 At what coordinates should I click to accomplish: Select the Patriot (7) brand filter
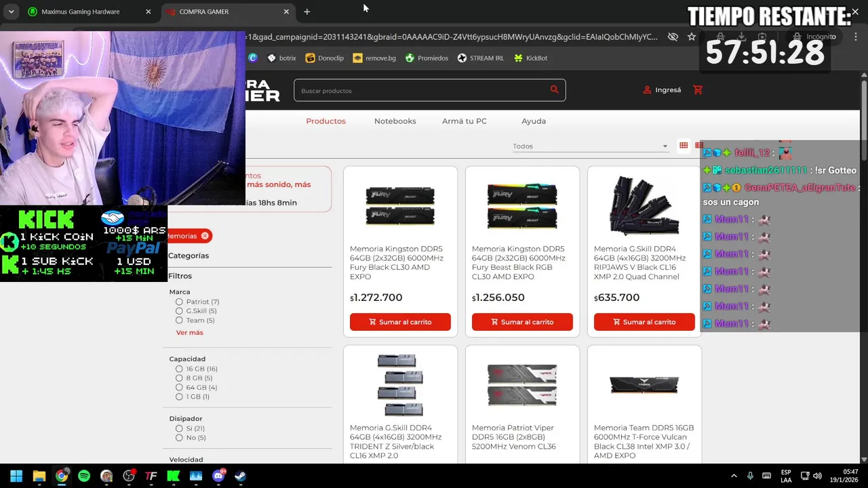[x=179, y=302]
